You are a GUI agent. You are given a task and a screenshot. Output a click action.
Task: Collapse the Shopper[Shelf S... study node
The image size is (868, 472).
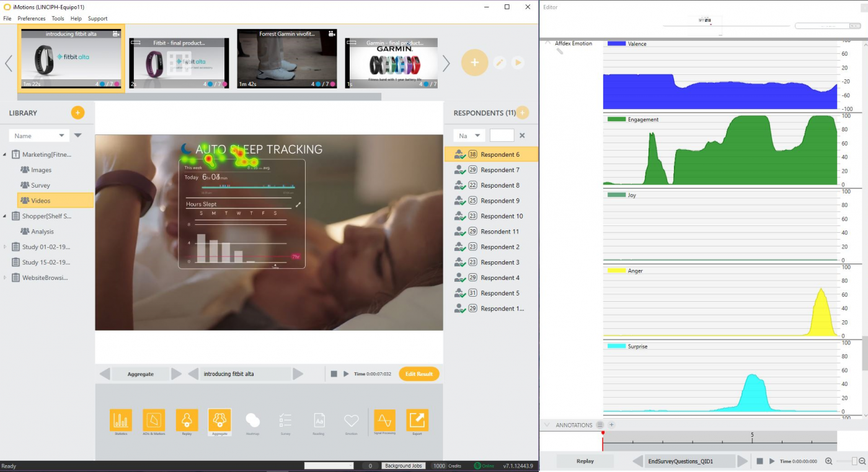click(5, 216)
